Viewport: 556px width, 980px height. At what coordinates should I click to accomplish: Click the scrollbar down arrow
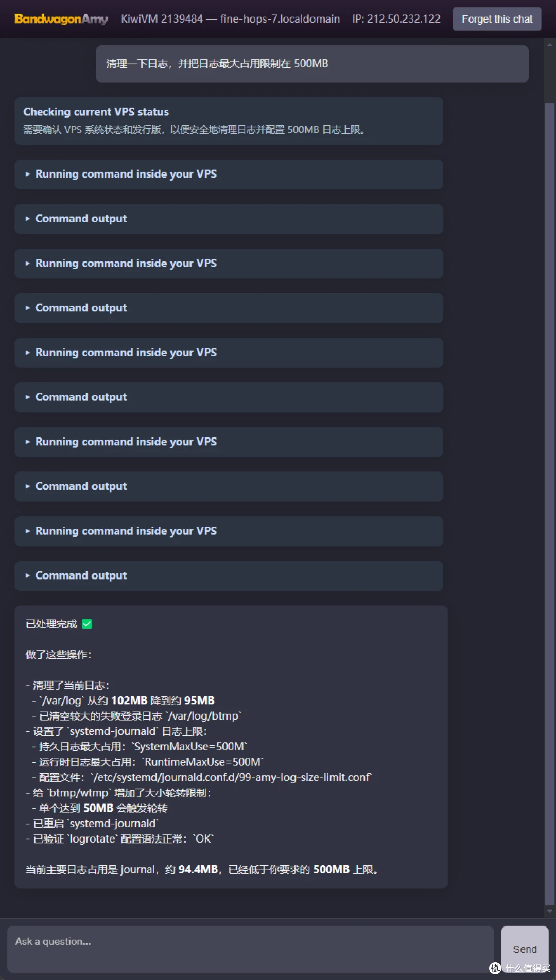pyautogui.click(x=550, y=911)
